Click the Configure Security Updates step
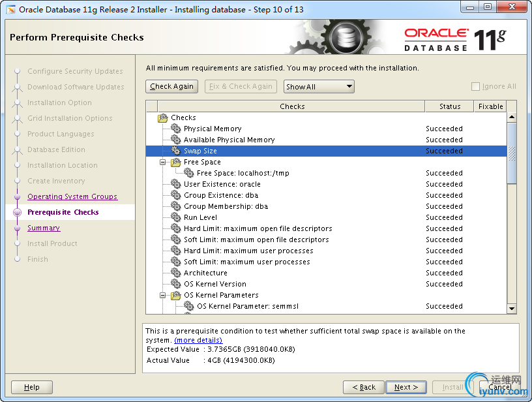Screen dimensions: 532x402 pos(75,71)
